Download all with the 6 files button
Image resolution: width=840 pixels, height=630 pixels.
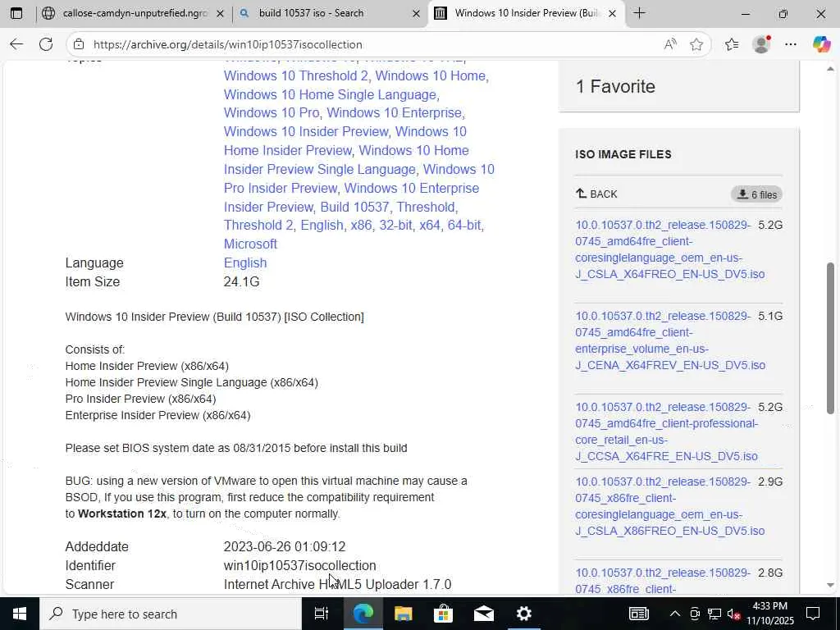(x=756, y=194)
